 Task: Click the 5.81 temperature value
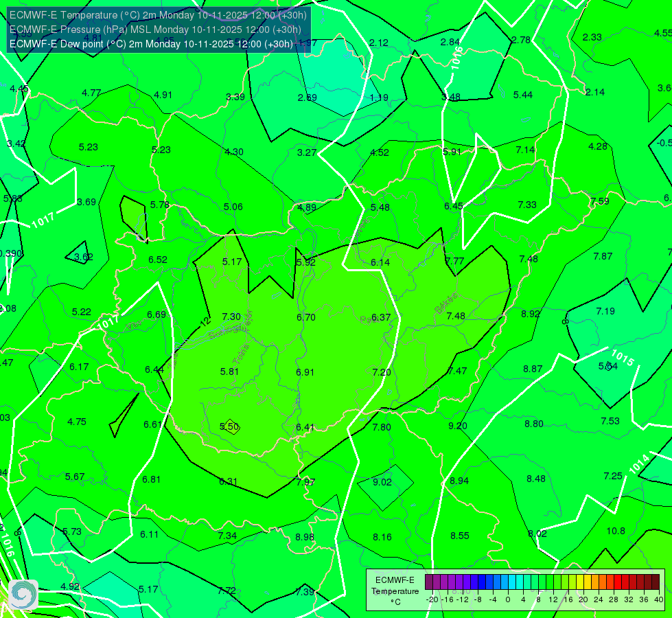click(x=229, y=371)
